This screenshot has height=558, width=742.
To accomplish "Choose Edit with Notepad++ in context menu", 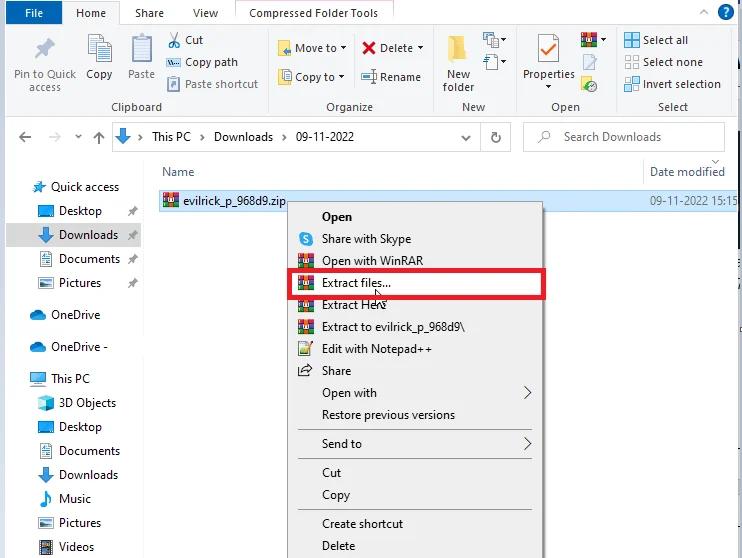I will coord(415,349).
